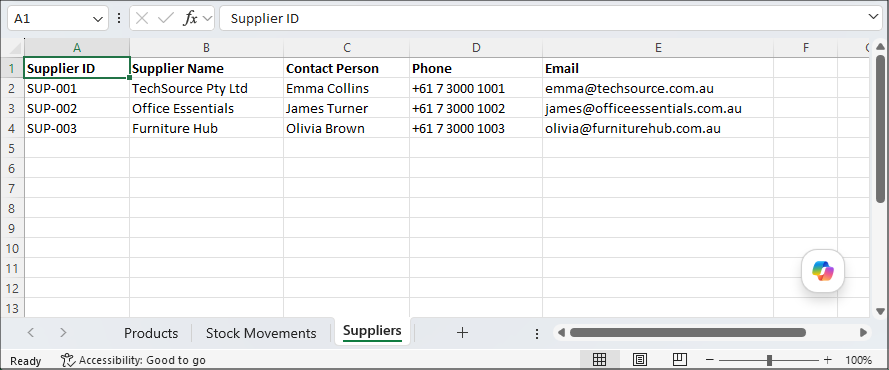Add a new sheet with plus icon
This screenshot has height=370, width=889.
pyautogui.click(x=462, y=333)
